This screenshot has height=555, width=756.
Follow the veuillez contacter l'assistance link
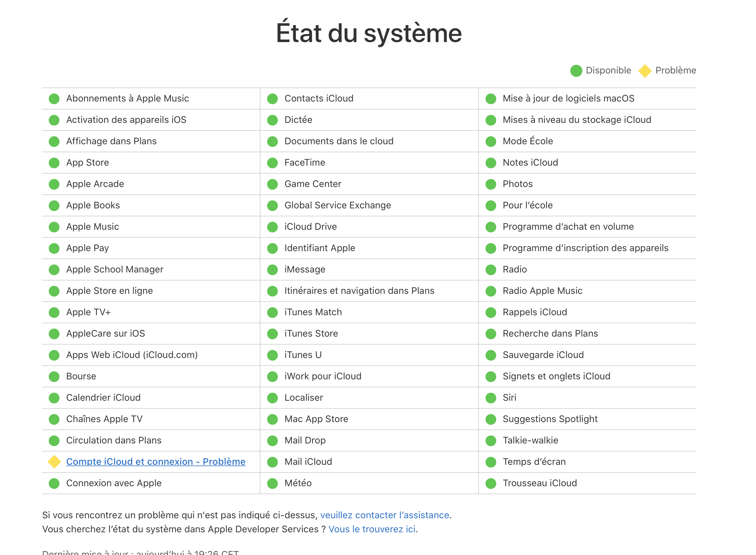[385, 515]
